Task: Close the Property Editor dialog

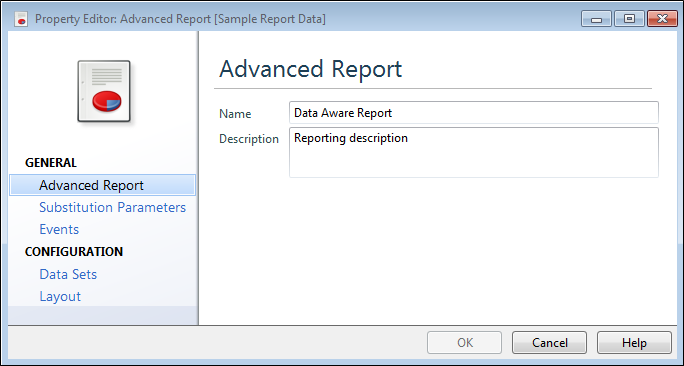Action: (x=663, y=19)
